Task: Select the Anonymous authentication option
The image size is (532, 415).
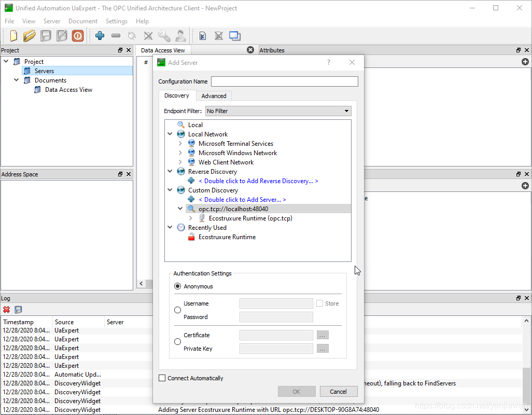Action: pyautogui.click(x=178, y=286)
